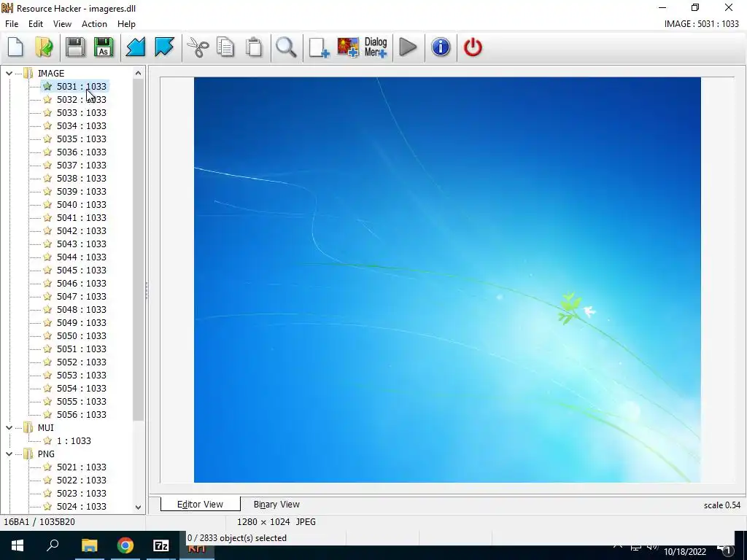Open the Windows Start button
This screenshot has height=560, width=747.
point(18,545)
